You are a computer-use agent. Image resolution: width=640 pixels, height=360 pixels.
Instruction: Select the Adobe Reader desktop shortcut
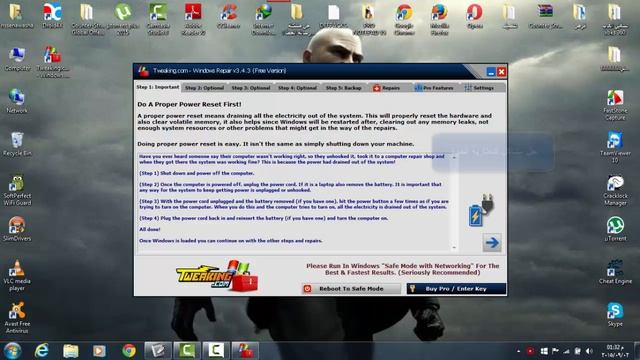[x=193, y=19]
